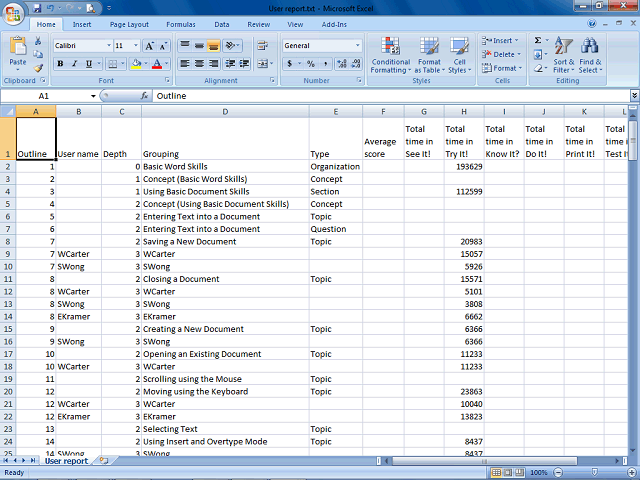Expand the Calibri font name dropdown
640x480 pixels.
coord(109,46)
